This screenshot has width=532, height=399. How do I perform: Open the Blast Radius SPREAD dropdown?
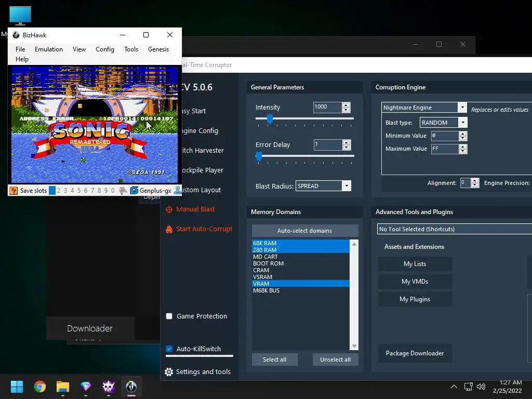[x=347, y=186]
